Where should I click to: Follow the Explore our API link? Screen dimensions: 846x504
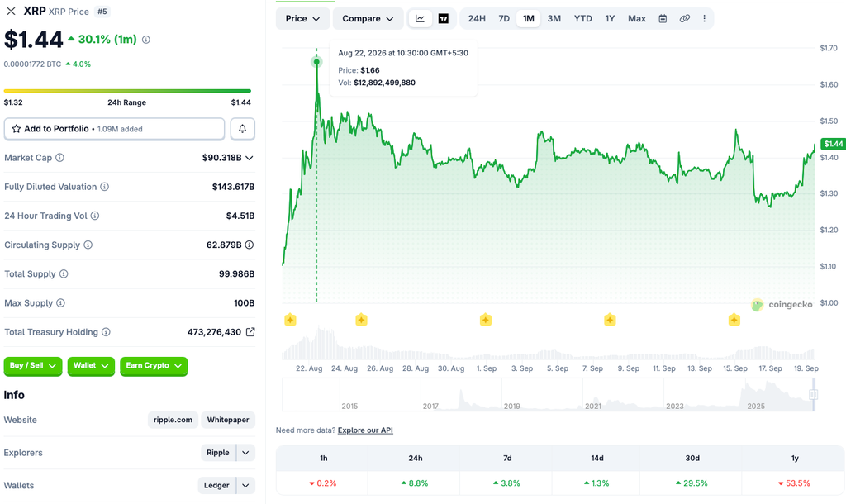click(x=365, y=430)
